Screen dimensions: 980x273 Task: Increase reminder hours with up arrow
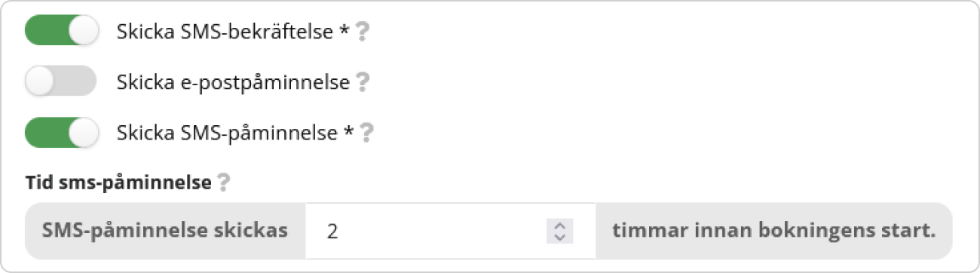pyautogui.click(x=559, y=225)
